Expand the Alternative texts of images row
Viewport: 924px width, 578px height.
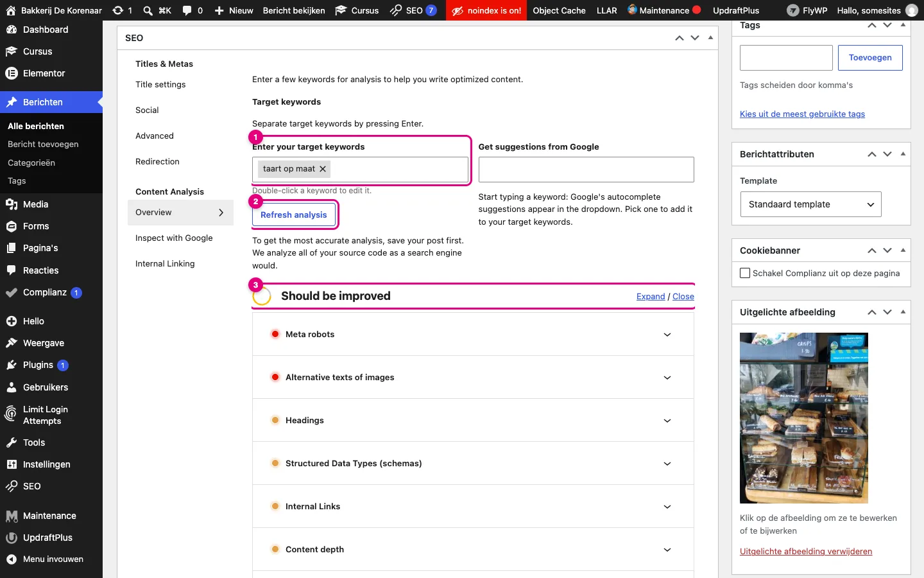tap(473, 377)
